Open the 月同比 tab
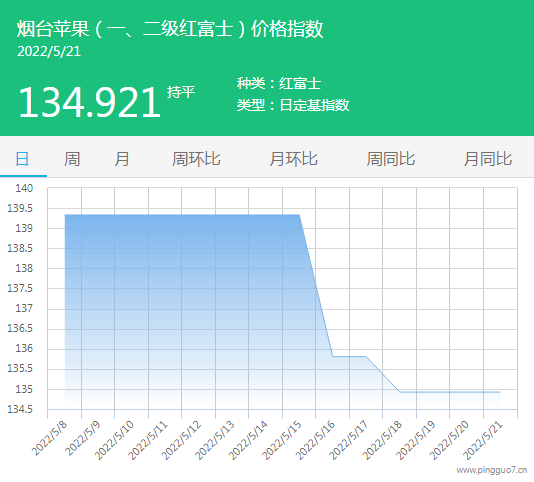The width and height of the screenshot is (534, 482). pyautogui.click(x=488, y=159)
